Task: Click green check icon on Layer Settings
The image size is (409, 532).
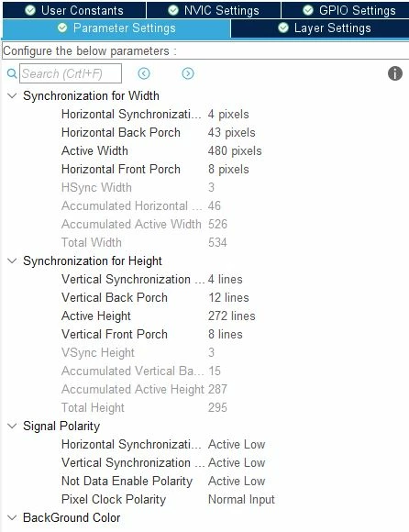Action: 283,28
